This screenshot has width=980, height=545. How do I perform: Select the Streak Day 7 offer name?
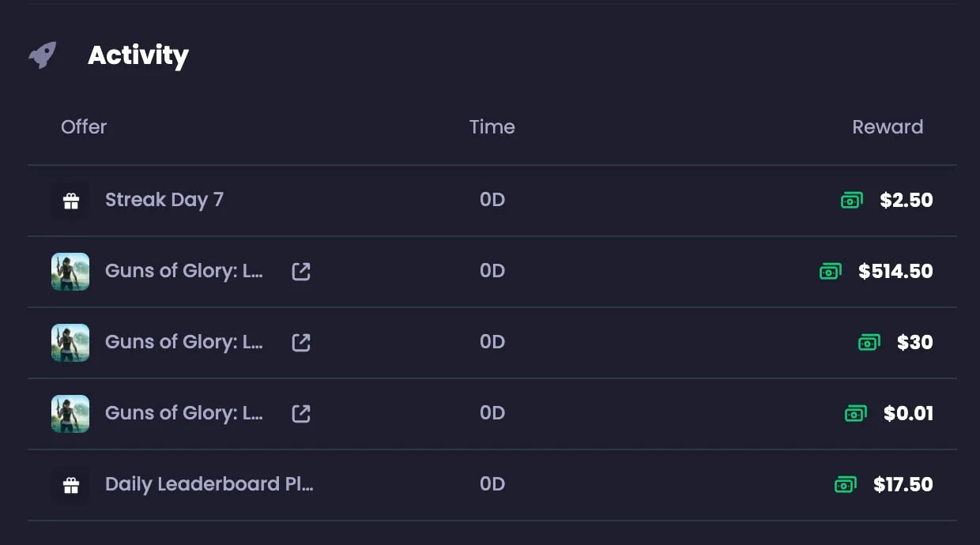(164, 201)
